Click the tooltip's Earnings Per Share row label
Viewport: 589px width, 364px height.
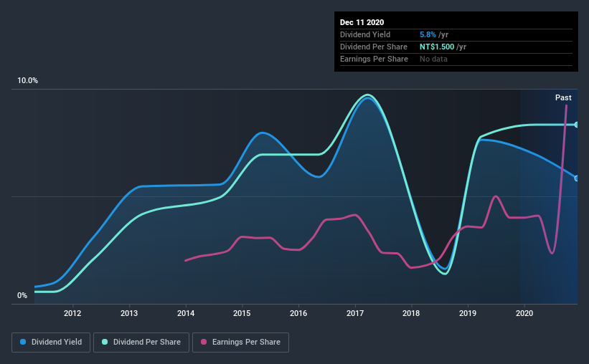(x=374, y=59)
